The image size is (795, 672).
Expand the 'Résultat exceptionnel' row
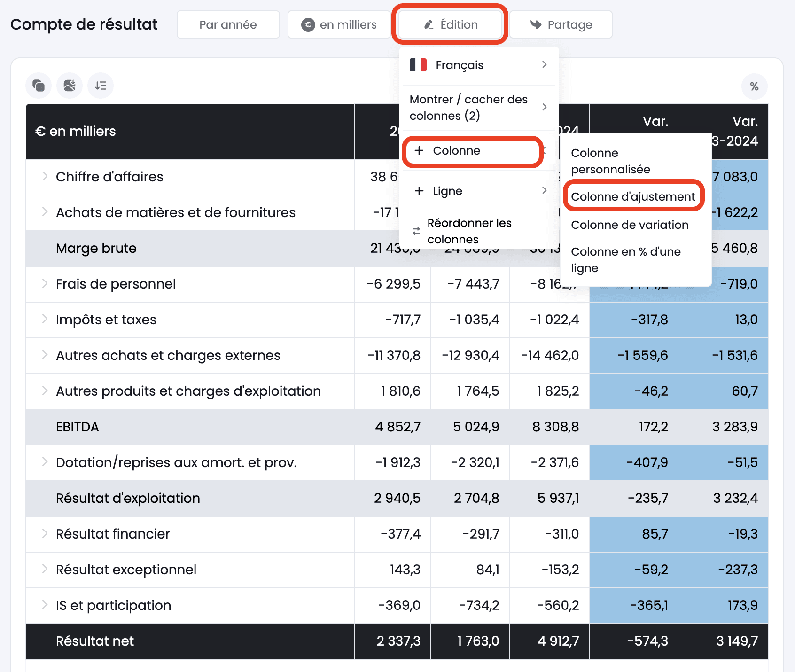45,569
